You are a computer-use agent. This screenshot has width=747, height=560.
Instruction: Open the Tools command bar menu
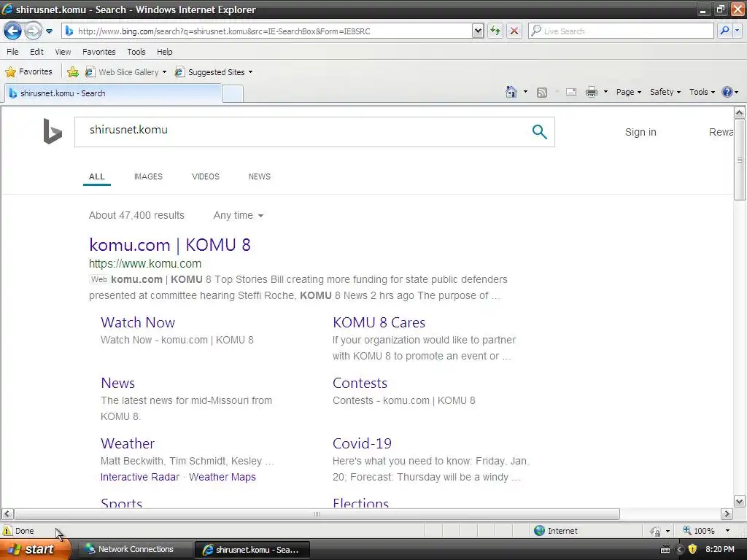(702, 92)
